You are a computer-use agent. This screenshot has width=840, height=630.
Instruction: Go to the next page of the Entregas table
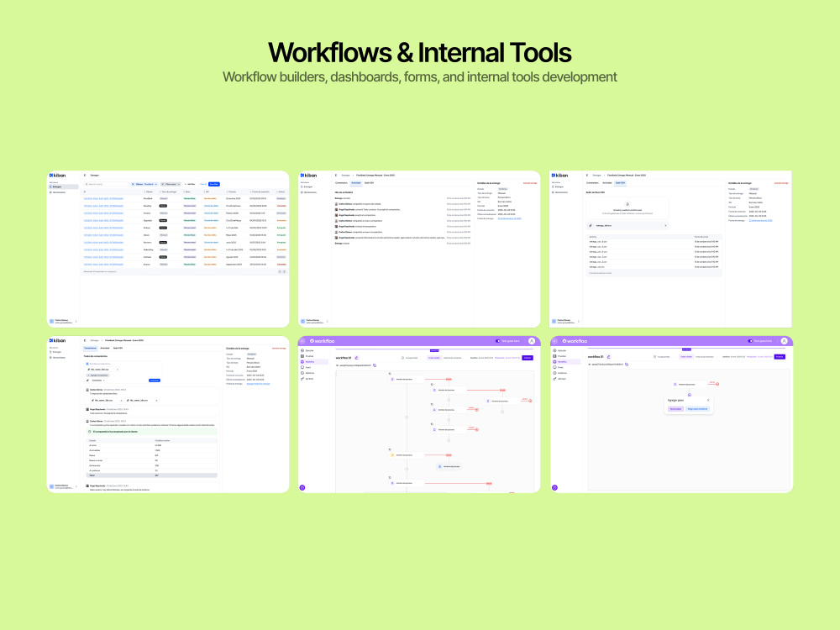[285, 271]
